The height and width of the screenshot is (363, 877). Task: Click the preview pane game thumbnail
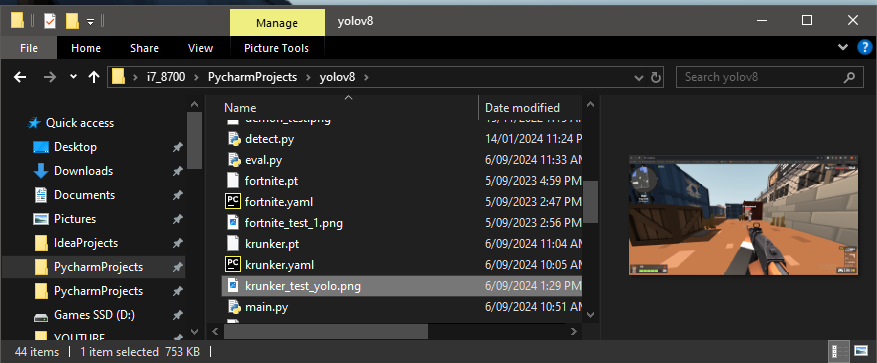(x=743, y=215)
